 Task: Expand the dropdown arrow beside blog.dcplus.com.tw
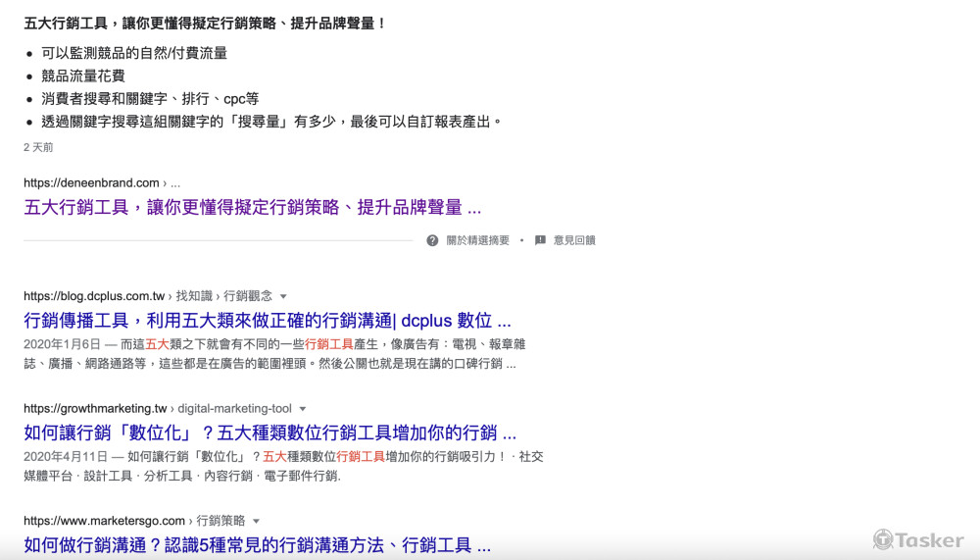(x=283, y=296)
